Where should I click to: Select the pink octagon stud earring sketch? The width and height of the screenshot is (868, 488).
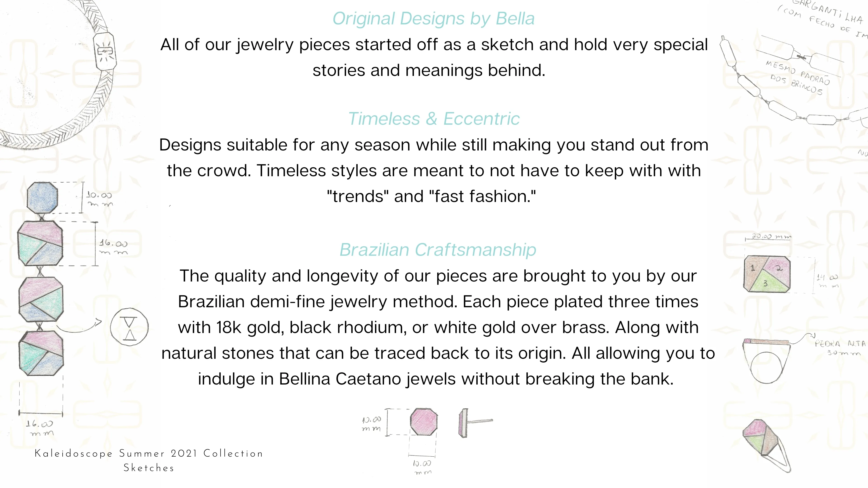pyautogui.click(x=424, y=422)
